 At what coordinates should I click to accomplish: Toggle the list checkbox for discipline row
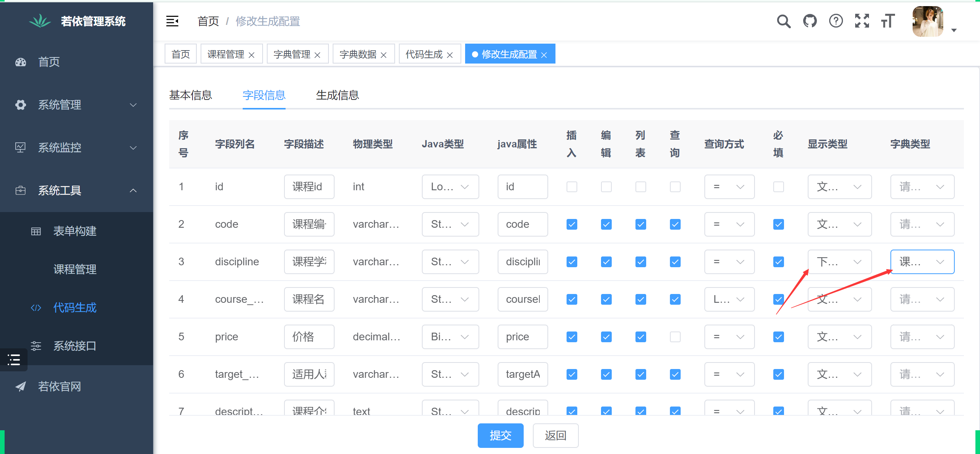click(641, 262)
